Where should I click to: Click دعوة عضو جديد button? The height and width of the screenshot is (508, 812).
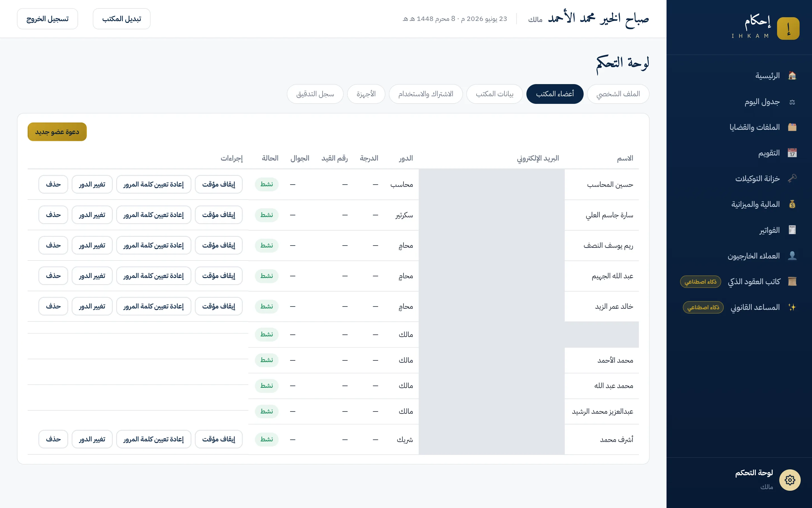tap(57, 132)
